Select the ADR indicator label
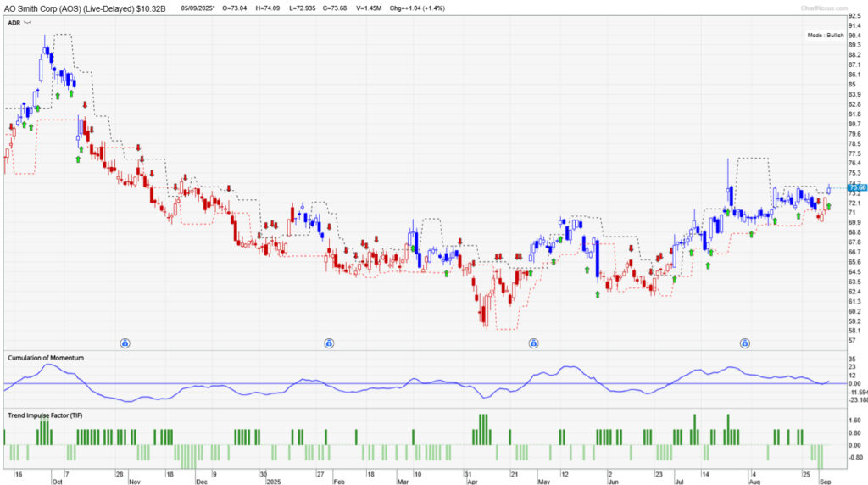Screen dimensions: 868x485 pyautogui.click(x=14, y=23)
